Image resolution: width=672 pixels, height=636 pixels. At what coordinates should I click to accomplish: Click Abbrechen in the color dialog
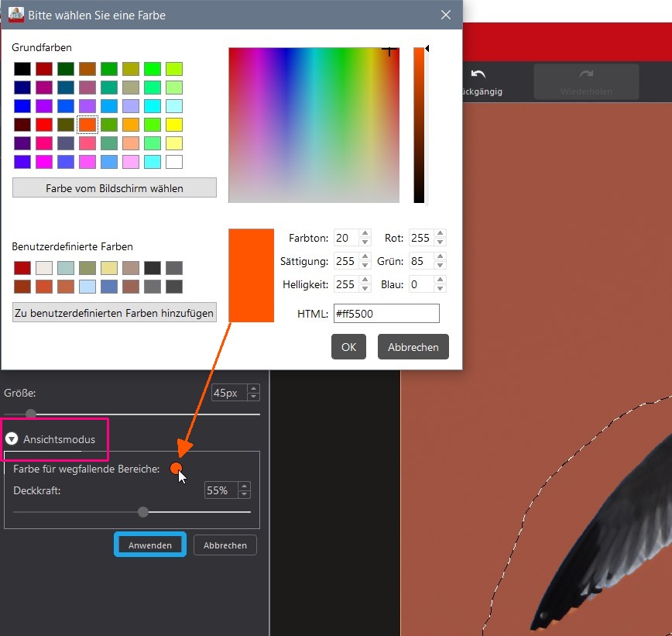point(413,346)
